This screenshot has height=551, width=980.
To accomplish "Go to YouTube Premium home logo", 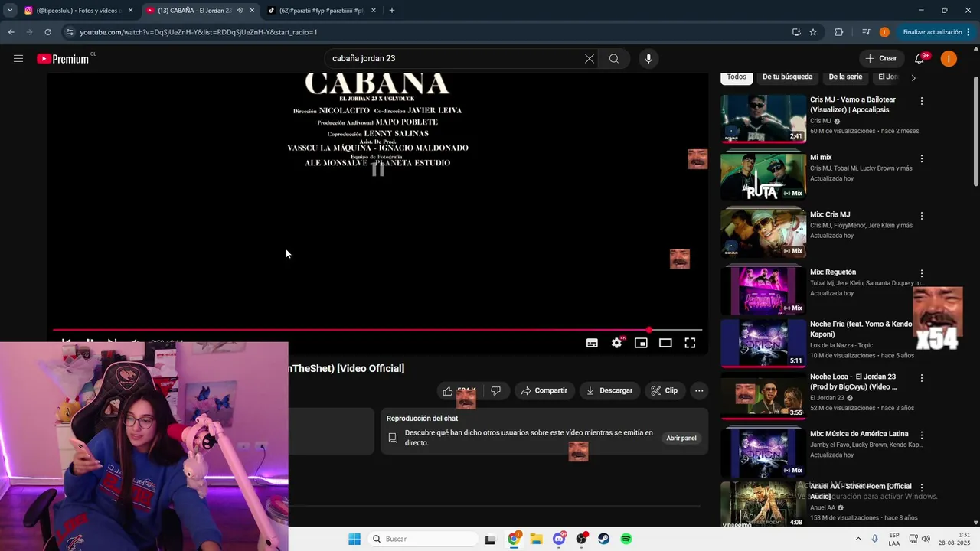I will coord(64,59).
